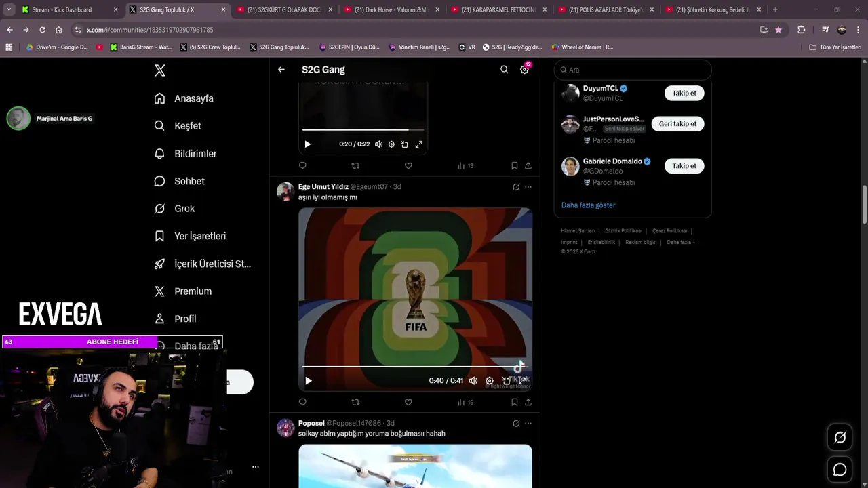The image size is (868, 488).
Task: Follow Gabriele Domaldo with Takip et
Action: (x=684, y=166)
